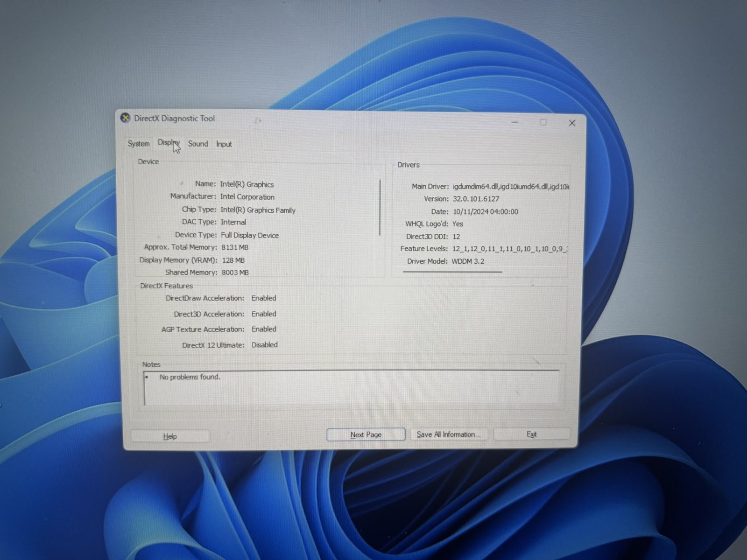Image resolution: width=747 pixels, height=560 pixels.
Task: Close the DirectX Diagnostic Tool window
Action: [x=572, y=123]
